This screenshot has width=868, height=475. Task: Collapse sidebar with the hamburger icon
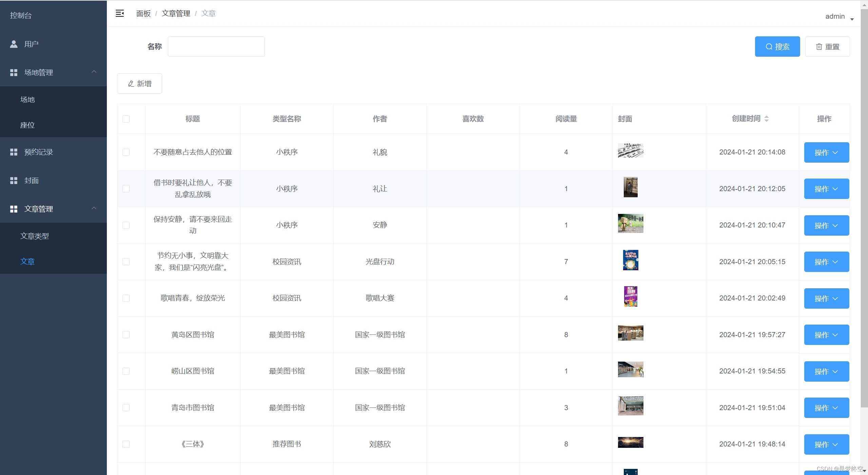[120, 13]
